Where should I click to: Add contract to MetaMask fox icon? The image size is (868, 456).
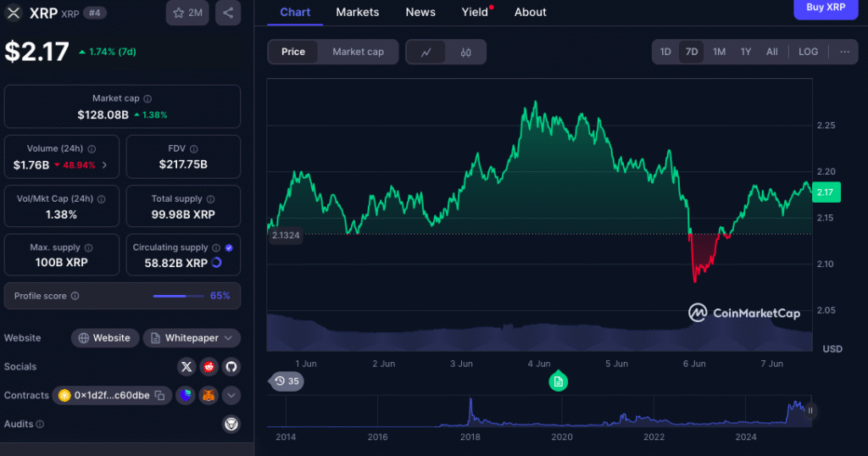209,395
